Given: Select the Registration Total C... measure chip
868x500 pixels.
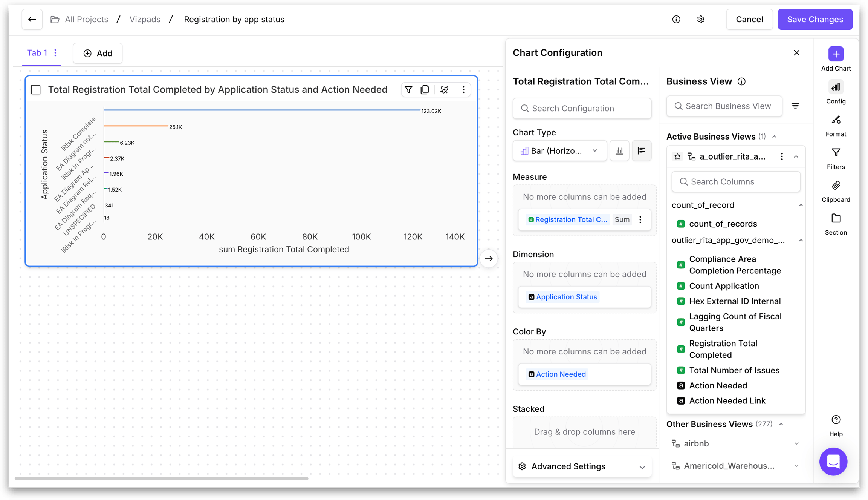Looking at the screenshot, I should click(568, 219).
